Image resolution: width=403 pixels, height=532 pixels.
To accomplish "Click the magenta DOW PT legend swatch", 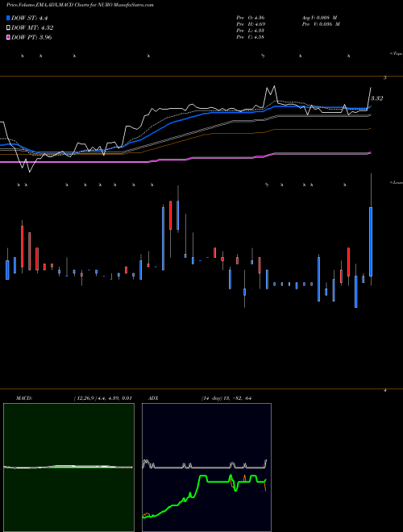I will click(9, 37).
